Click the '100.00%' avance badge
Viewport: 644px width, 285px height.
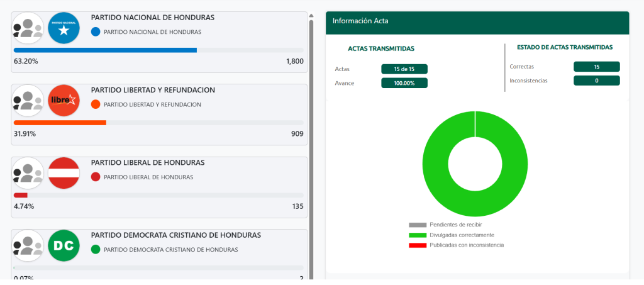(404, 83)
